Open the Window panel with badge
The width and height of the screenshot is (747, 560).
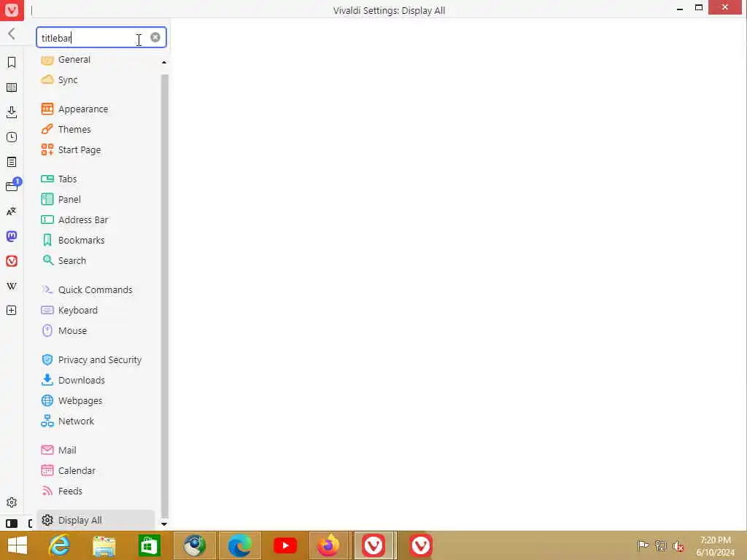12,186
